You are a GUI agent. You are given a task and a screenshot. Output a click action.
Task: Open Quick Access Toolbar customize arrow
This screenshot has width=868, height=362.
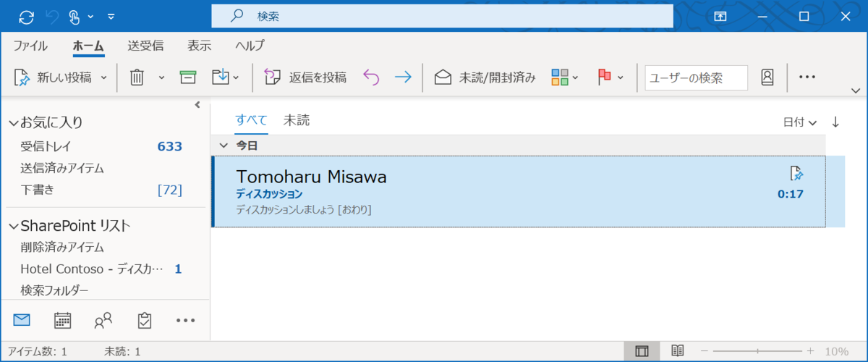pyautogui.click(x=111, y=16)
